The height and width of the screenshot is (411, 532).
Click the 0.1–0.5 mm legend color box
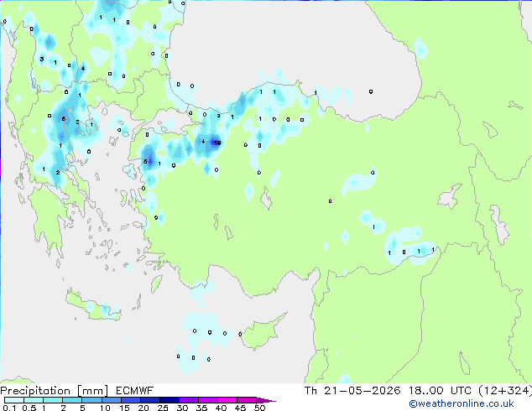[14, 400]
